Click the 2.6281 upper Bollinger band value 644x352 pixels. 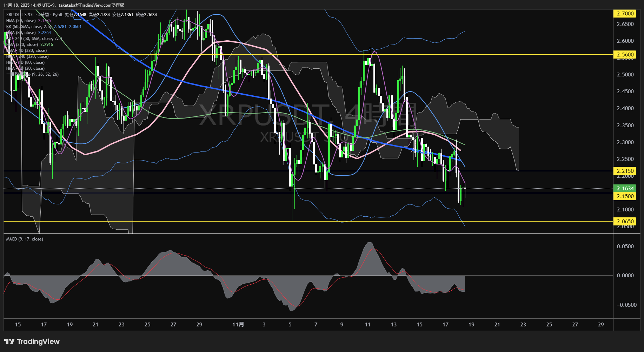click(x=60, y=27)
